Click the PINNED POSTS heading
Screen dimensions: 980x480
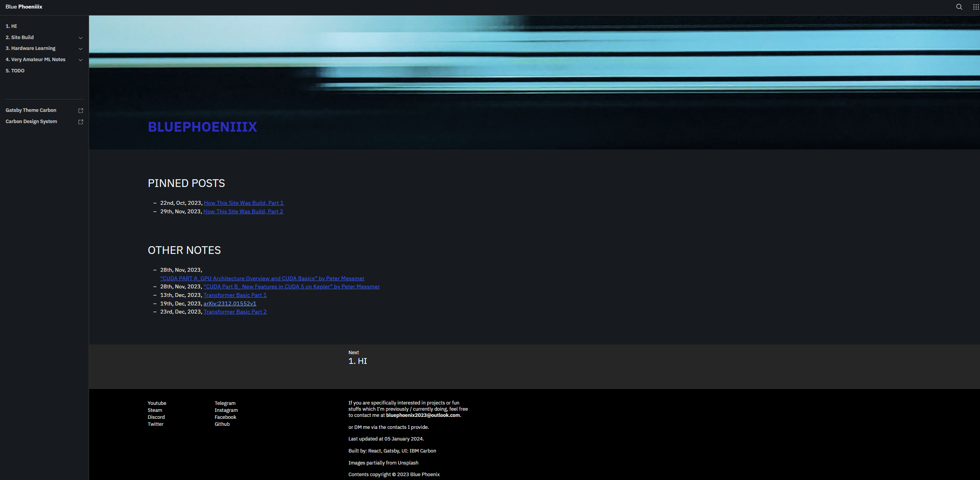pos(186,183)
